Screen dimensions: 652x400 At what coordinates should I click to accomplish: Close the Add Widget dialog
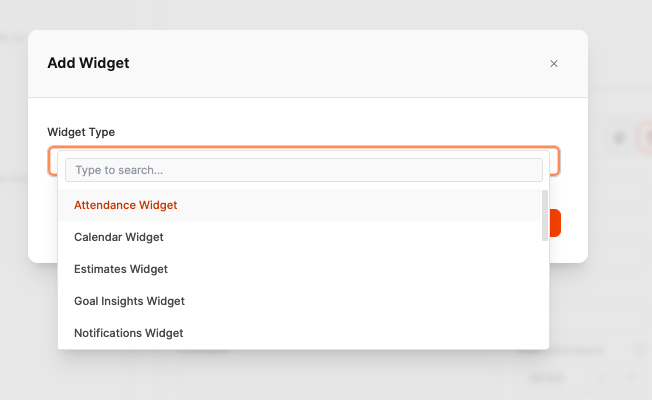554,64
